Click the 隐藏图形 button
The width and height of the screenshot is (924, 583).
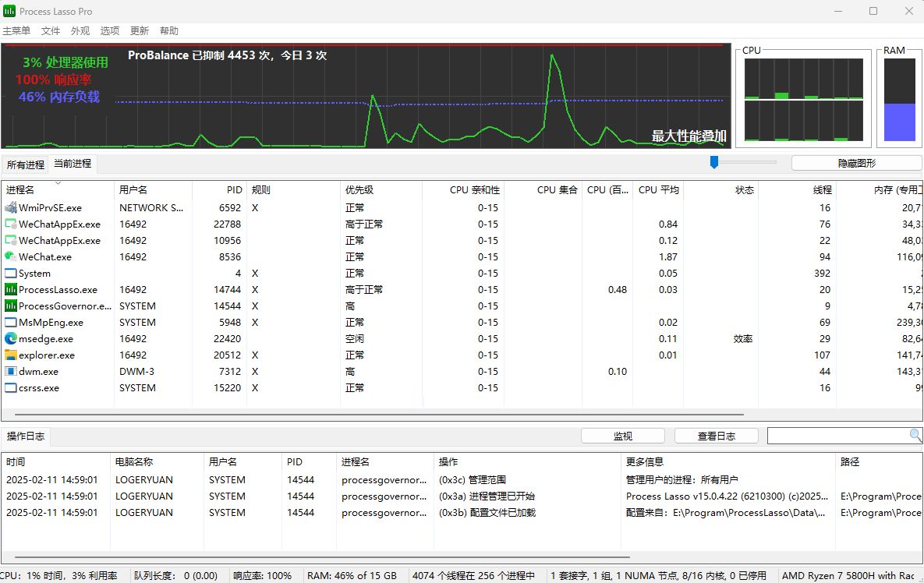pyautogui.click(x=856, y=163)
